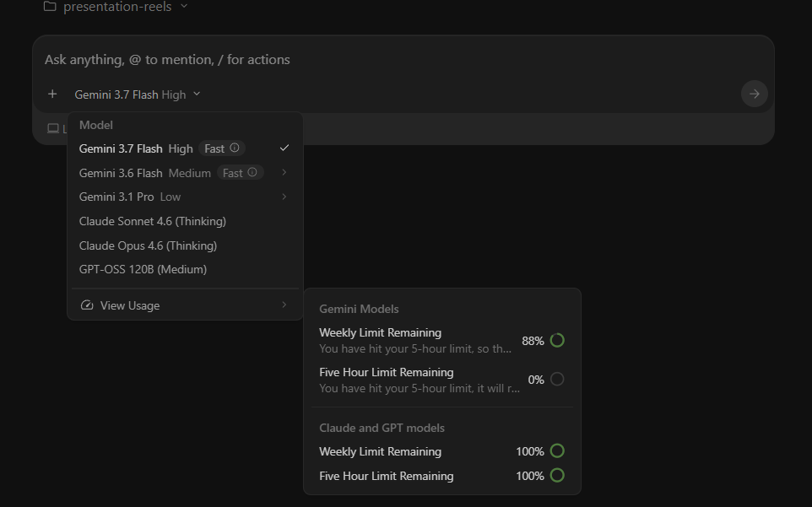Focus the Ask anything input field
This screenshot has width=812, height=507.
click(403, 60)
